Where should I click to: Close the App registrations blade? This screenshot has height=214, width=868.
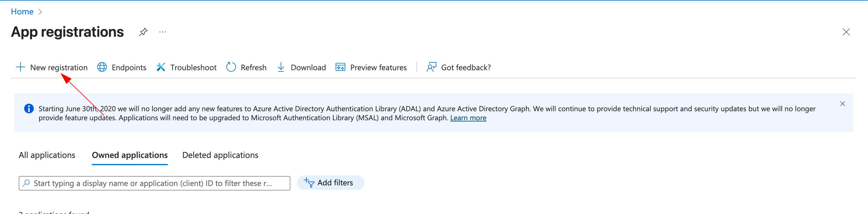(846, 32)
